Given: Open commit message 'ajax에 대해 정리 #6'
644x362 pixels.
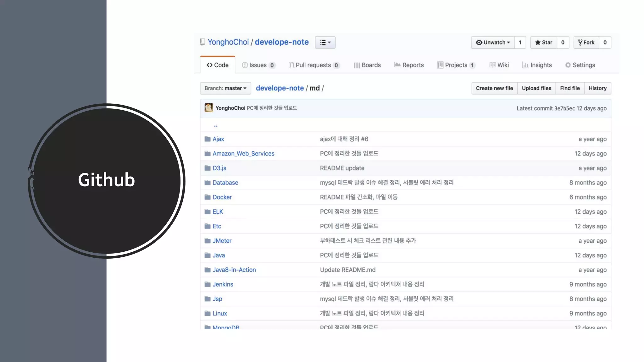Looking at the screenshot, I should pos(344,139).
